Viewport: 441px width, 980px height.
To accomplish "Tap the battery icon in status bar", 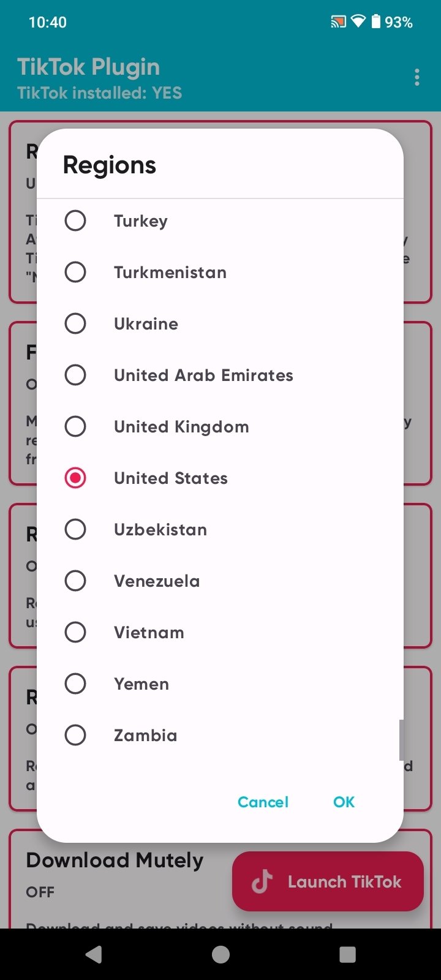I will [375, 22].
